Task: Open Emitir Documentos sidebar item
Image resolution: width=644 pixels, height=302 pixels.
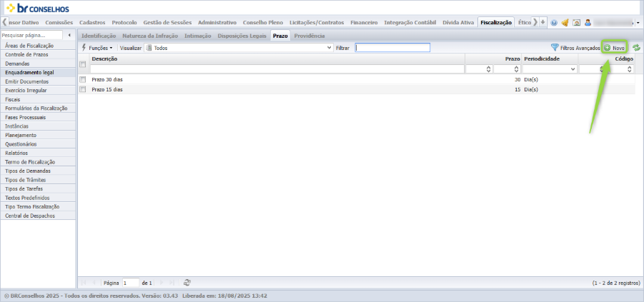Action: (x=38, y=81)
